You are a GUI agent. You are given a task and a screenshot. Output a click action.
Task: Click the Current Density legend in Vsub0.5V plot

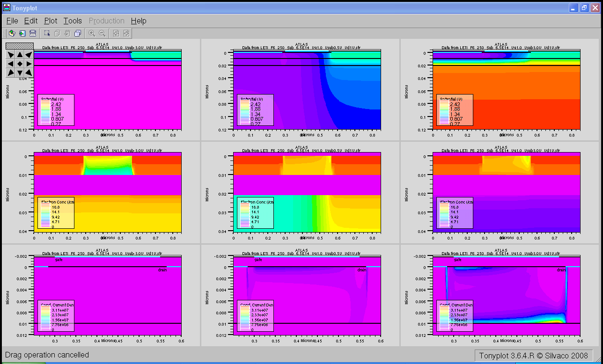255,316
